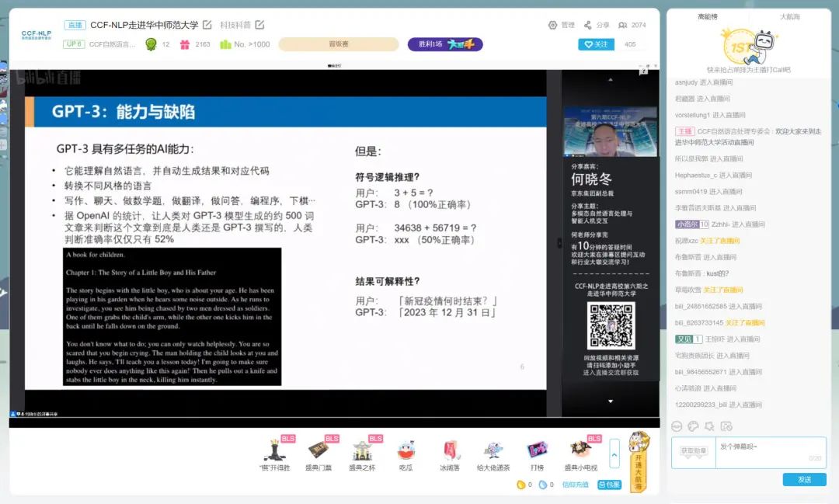
Task: Click username 12200299233_bili in chat
Action: [x=701, y=405]
